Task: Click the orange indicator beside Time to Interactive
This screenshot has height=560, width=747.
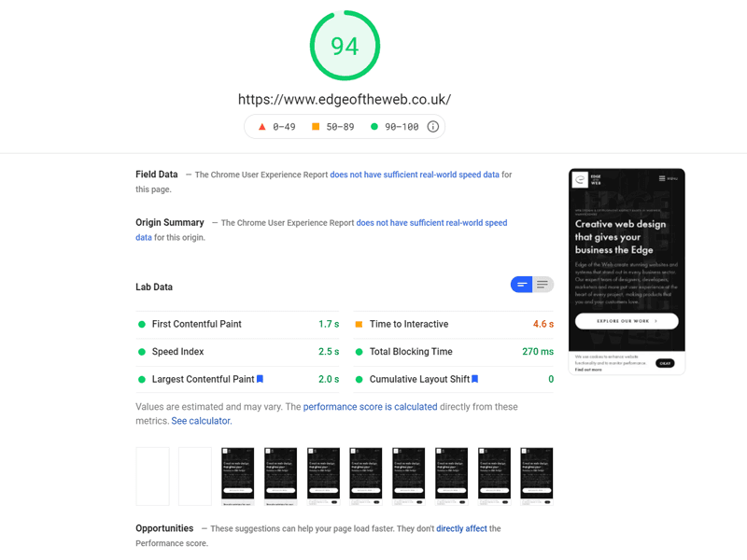Action: [359, 324]
